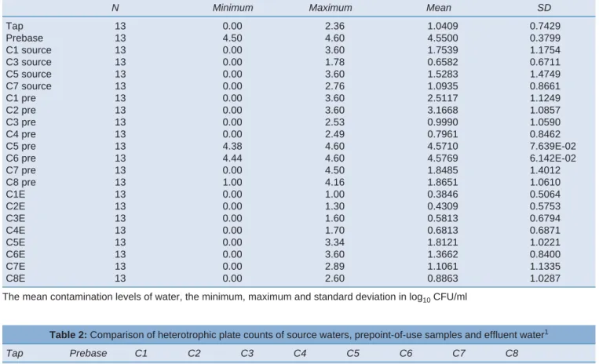Select mean value 0.3846 for C1E
The width and height of the screenshot is (599, 364).
[443, 195]
